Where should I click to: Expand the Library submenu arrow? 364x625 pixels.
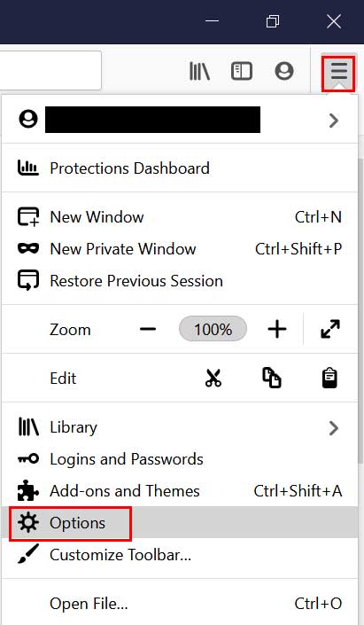334,427
